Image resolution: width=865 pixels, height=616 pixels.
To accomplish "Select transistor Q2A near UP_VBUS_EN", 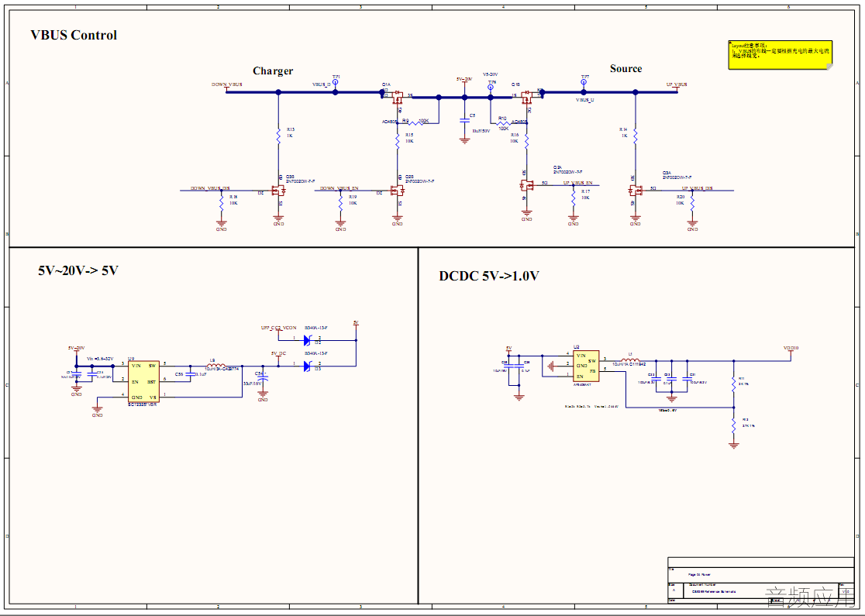I will [x=527, y=185].
